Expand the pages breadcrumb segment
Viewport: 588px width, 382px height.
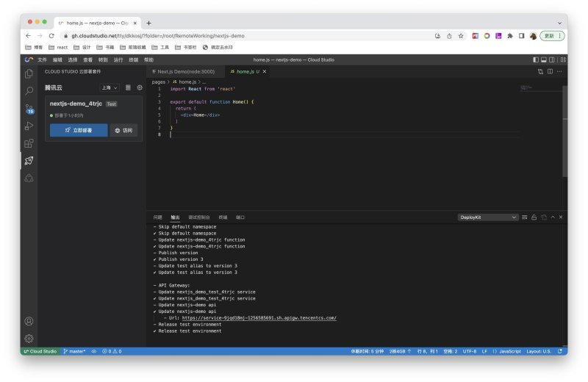click(158, 82)
